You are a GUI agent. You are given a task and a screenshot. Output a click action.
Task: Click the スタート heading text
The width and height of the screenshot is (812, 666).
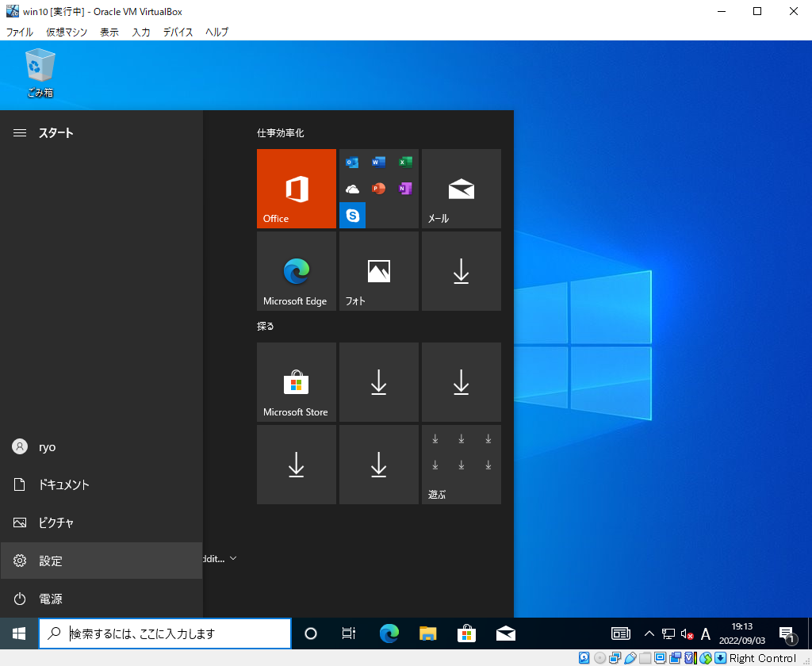coord(56,133)
